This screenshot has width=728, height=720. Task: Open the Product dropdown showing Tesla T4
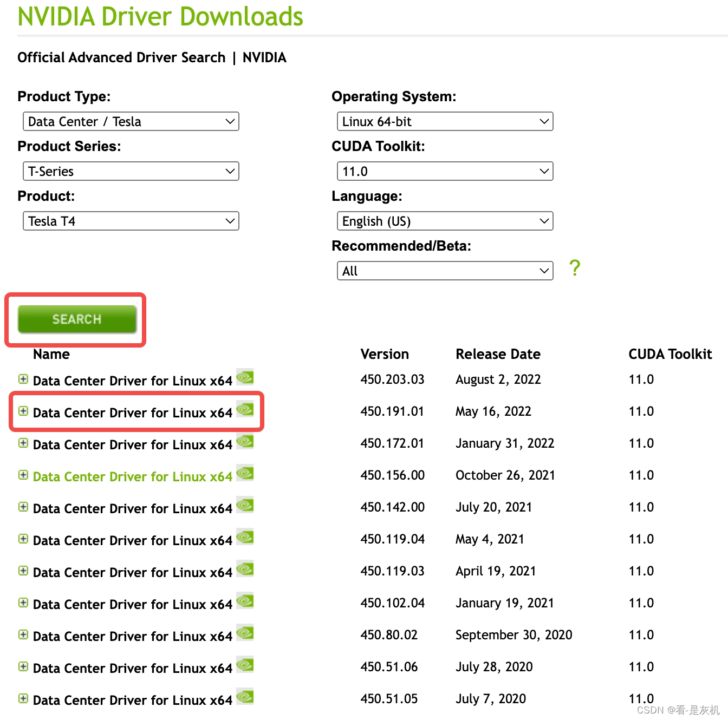131,221
